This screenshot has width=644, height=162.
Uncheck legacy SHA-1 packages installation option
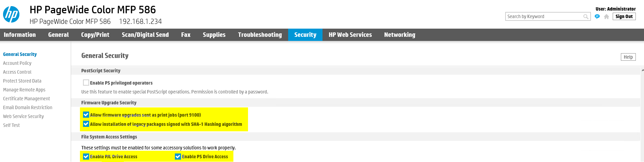tap(86, 124)
